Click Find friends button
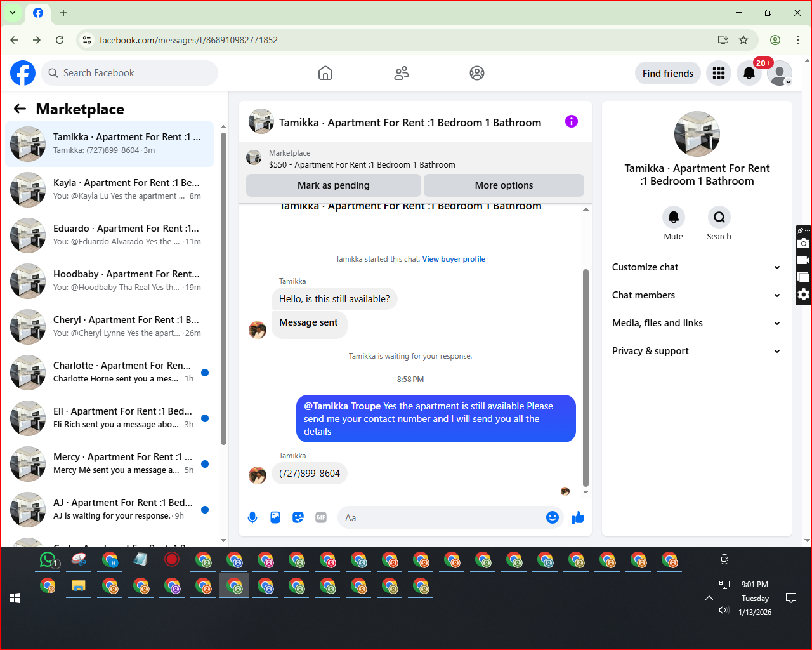 tap(668, 74)
